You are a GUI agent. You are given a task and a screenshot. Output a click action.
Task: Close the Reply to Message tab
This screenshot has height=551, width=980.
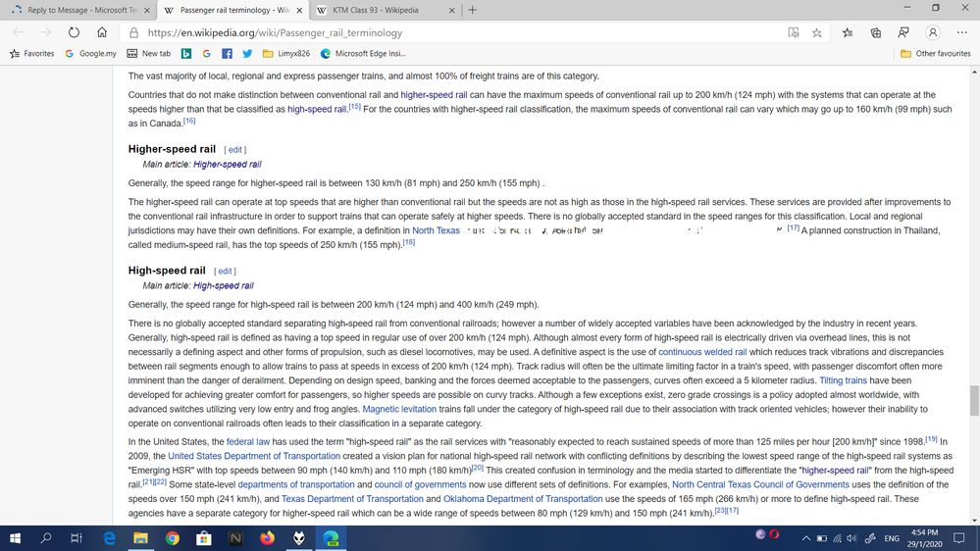click(x=147, y=11)
